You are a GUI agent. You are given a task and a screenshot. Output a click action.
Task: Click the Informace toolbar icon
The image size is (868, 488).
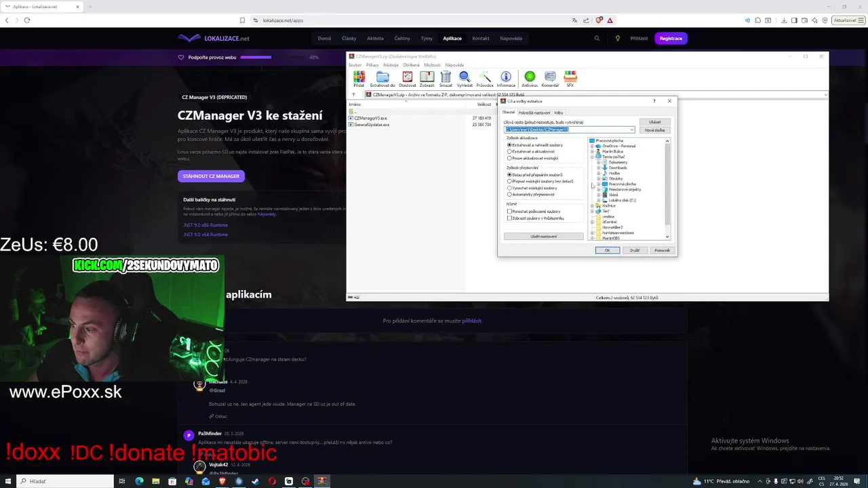click(506, 79)
